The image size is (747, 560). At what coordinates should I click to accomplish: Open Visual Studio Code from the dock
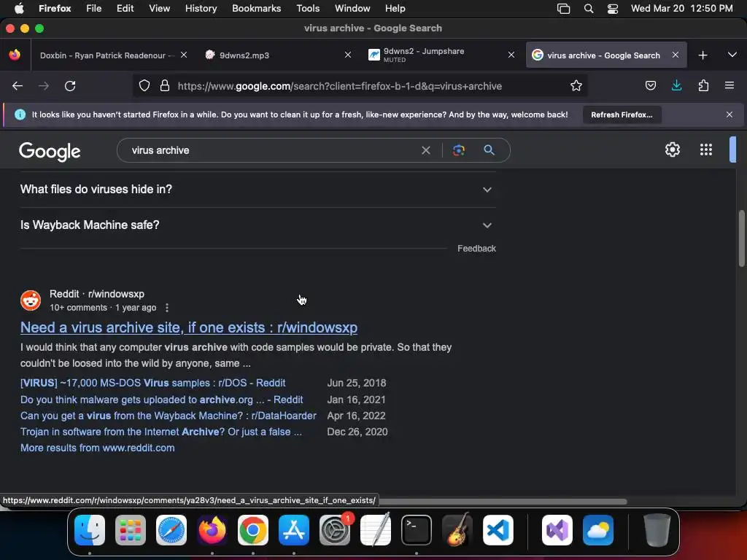pyautogui.click(x=498, y=530)
